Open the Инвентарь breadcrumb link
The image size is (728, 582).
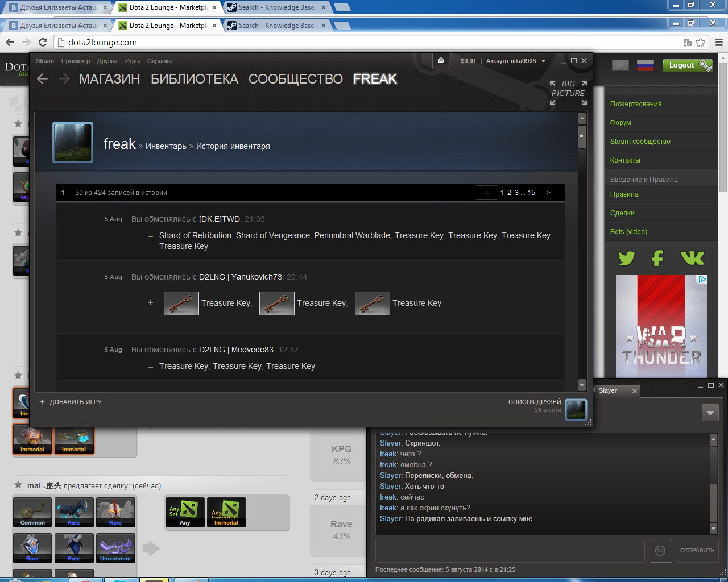tap(166, 146)
